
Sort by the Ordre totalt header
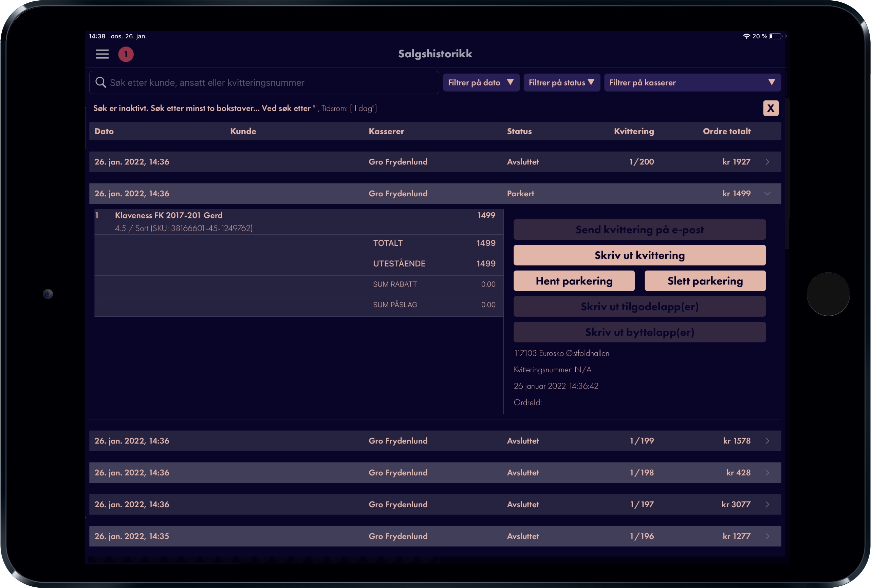[726, 131]
